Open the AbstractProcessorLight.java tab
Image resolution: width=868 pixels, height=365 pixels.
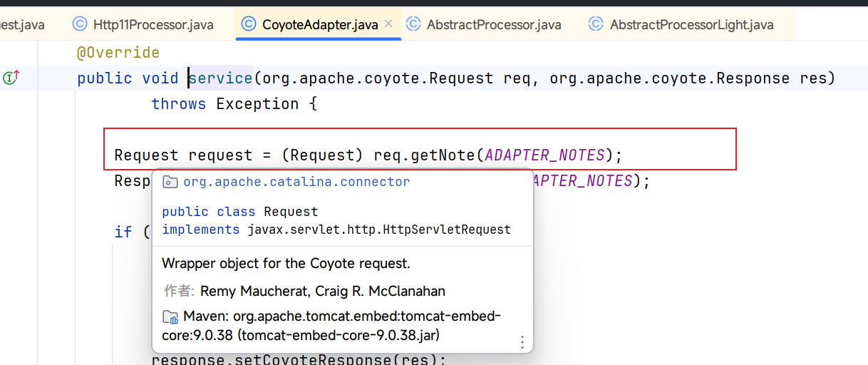[x=691, y=25]
